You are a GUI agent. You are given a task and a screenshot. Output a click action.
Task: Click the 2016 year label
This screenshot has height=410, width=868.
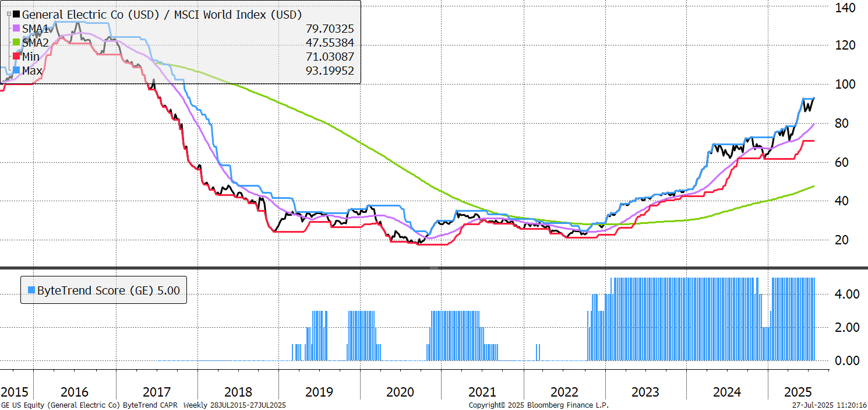point(75,391)
